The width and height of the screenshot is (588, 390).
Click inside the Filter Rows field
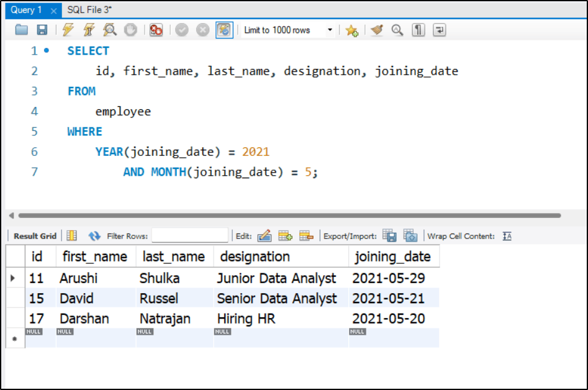tap(189, 236)
